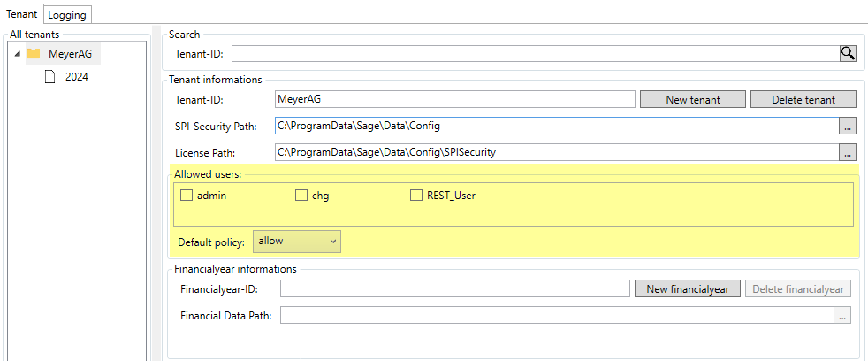Switch to the Logging tab

point(67,15)
